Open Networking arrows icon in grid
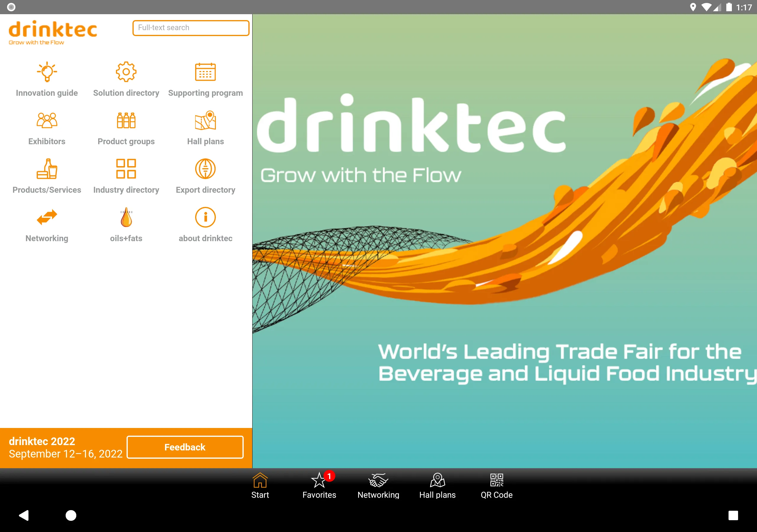The height and width of the screenshot is (532, 757). 47,217
